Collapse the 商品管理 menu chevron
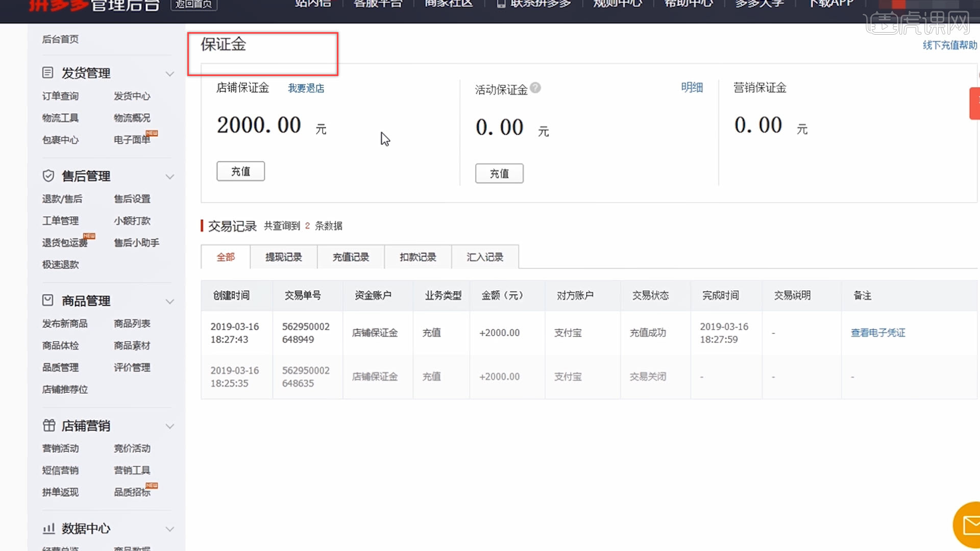The height and width of the screenshot is (551, 980). point(170,302)
